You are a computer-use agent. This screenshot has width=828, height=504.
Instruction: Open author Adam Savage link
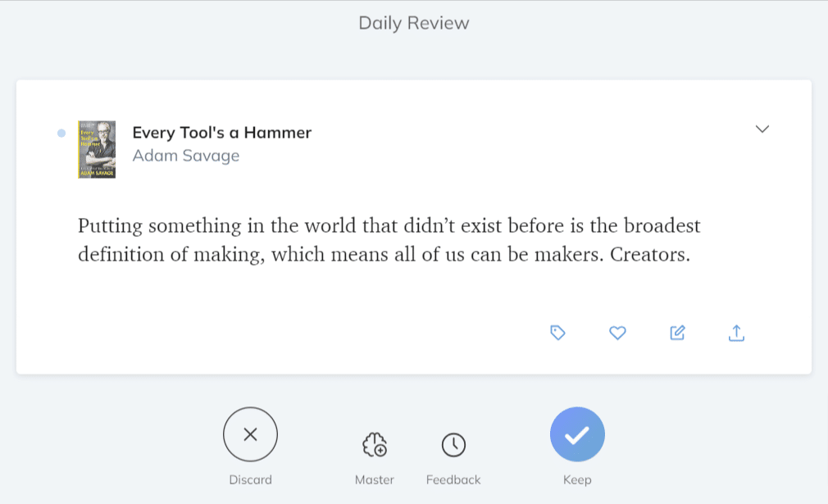pyautogui.click(x=186, y=156)
